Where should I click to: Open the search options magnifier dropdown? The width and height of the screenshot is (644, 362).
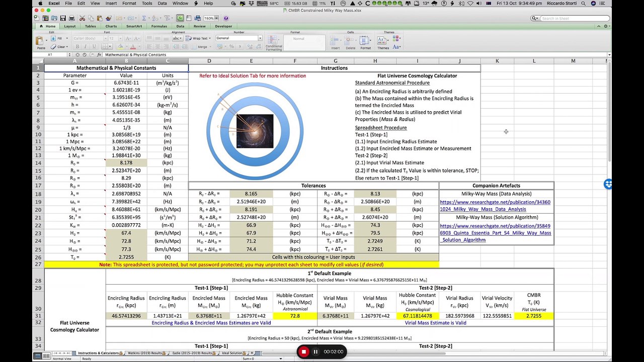pyautogui.click(x=536, y=19)
